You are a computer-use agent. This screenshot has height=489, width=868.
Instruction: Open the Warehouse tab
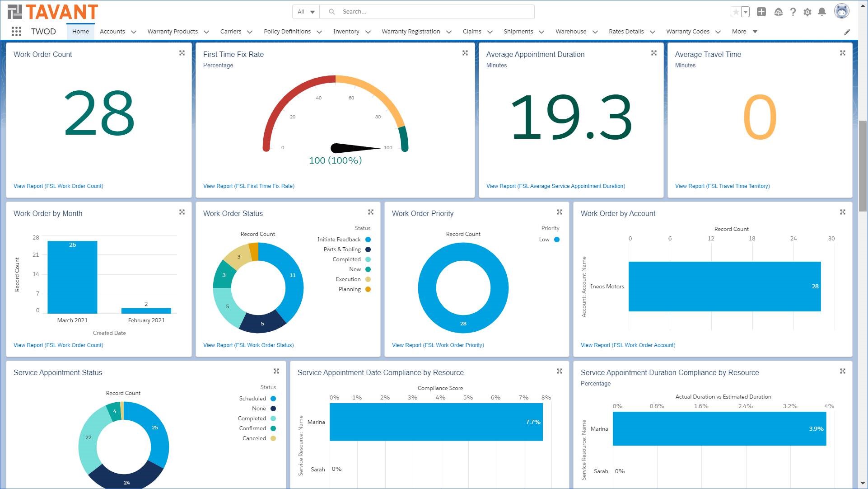(570, 32)
